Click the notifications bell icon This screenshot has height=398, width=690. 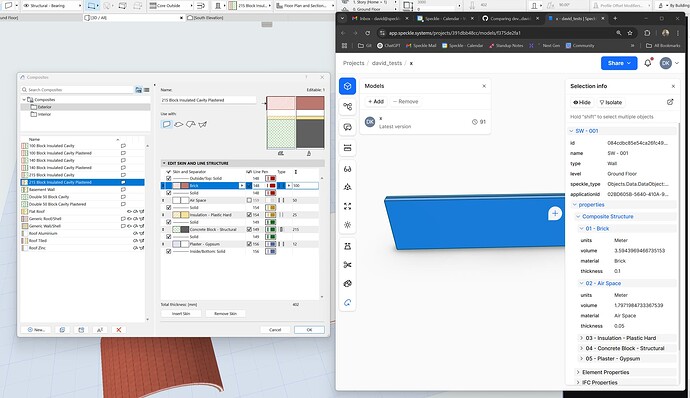pos(647,63)
